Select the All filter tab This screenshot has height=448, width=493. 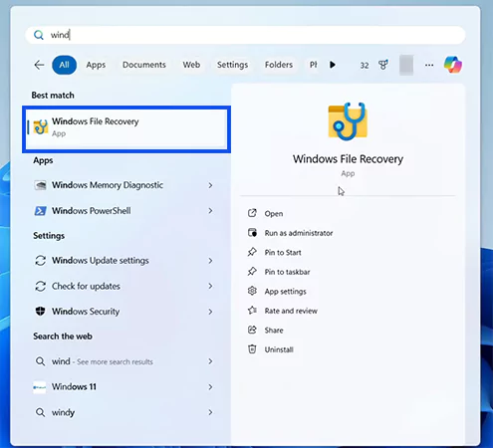point(64,65)
